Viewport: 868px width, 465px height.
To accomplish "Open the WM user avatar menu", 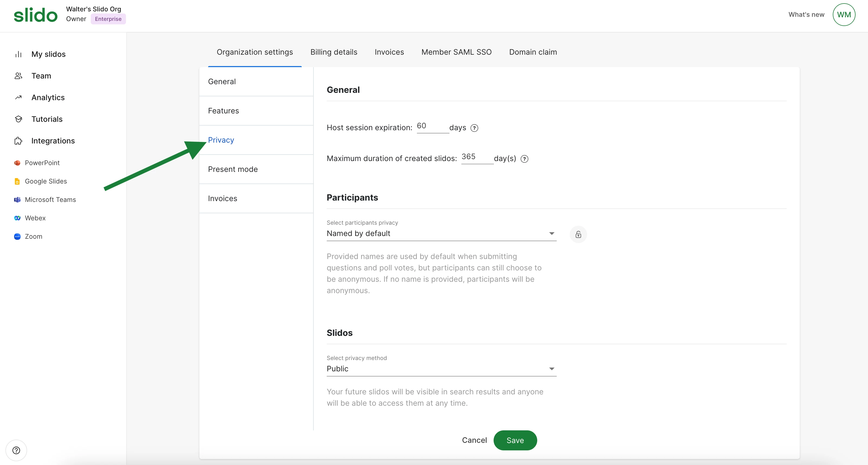I will pyautogui.click(x=843, y=14).
